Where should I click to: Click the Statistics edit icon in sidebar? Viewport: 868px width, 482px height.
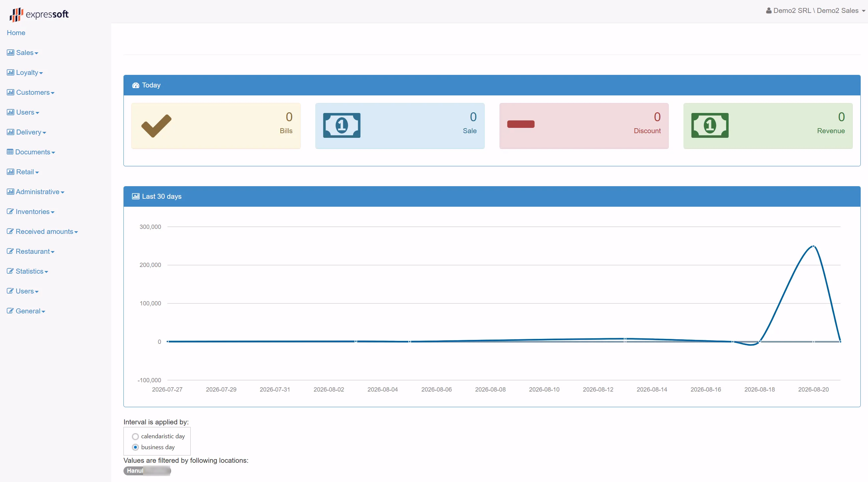click(10, 271)
